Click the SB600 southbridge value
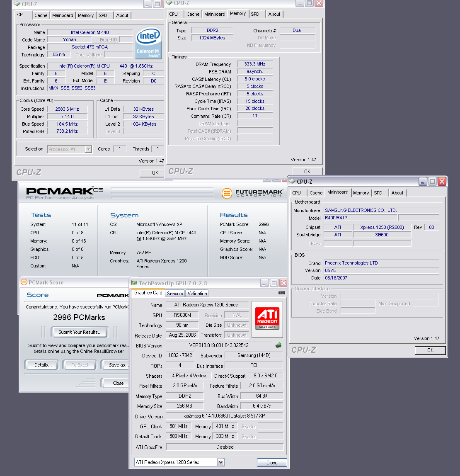 pyautogui.click(x=382, y=235)
